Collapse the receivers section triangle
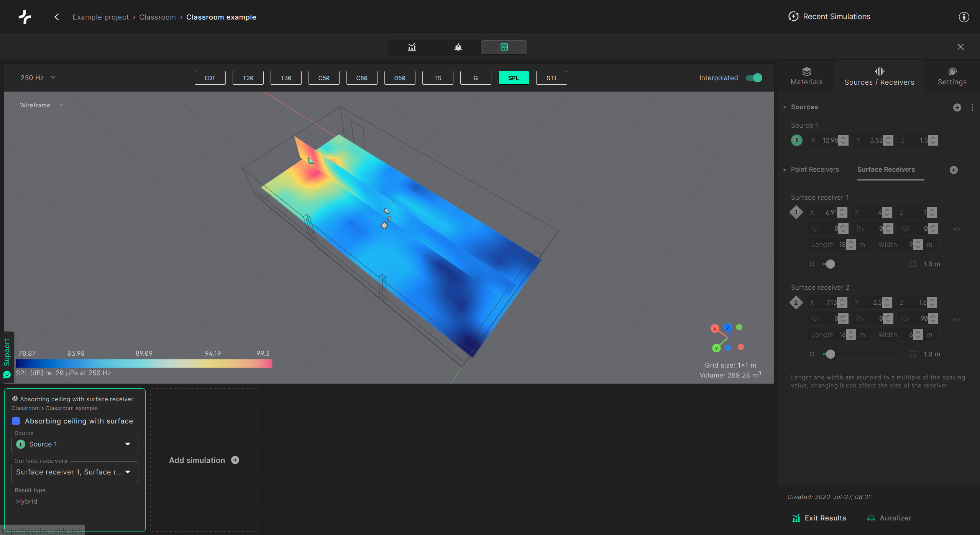980x535 pixels. pos(785,170)
